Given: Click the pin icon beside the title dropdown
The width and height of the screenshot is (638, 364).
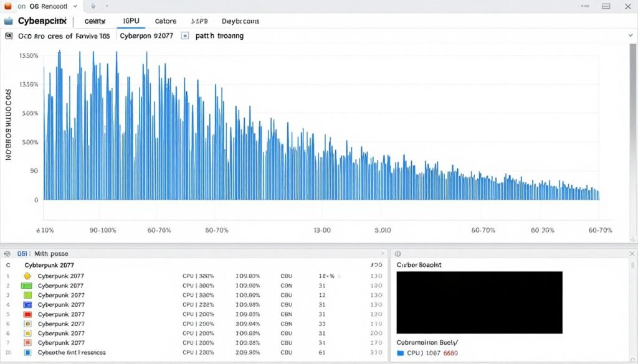Looking at the screenshot, I should point(93,6).
